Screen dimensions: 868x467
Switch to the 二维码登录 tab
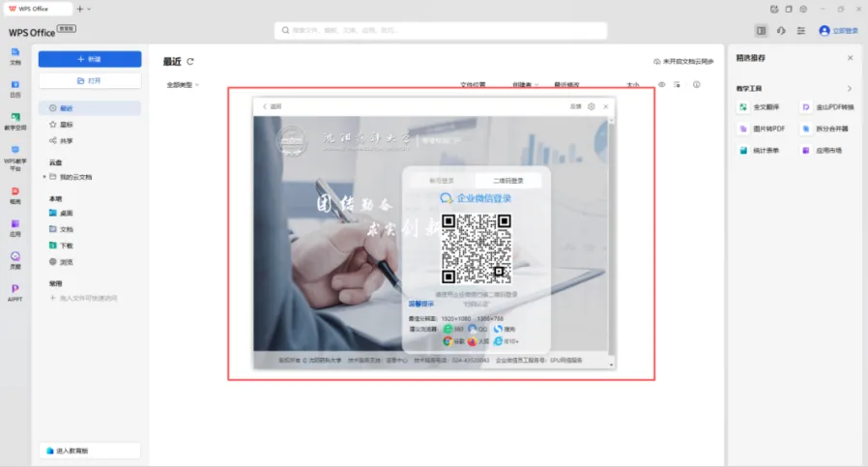pos(508,181)
